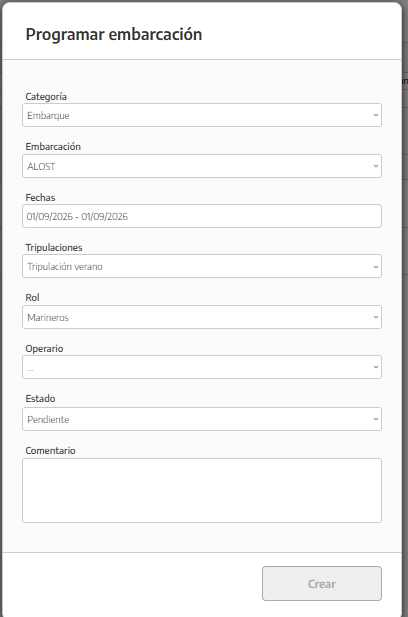The width and height of the screenshot is (408, 617).
Task: Click the Estado field label
Action: (x=40, y=399)
